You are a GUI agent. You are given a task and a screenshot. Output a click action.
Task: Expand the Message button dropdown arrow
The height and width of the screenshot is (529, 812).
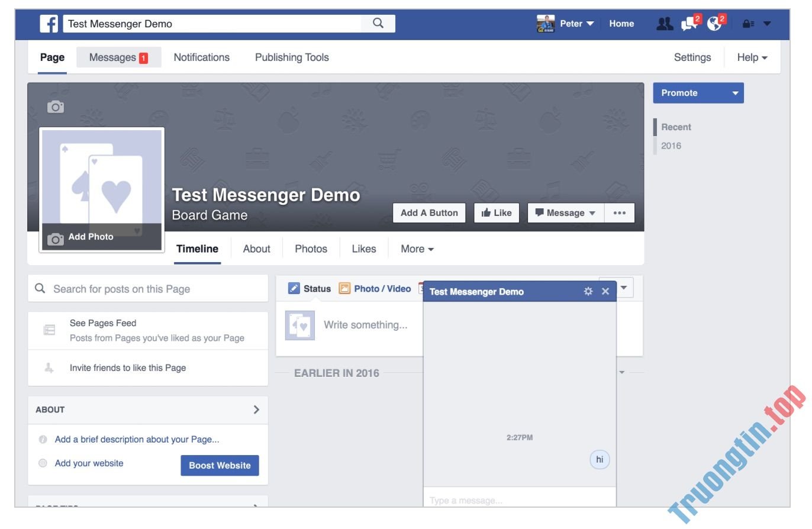pyautogui.click(x=594, y=212)
